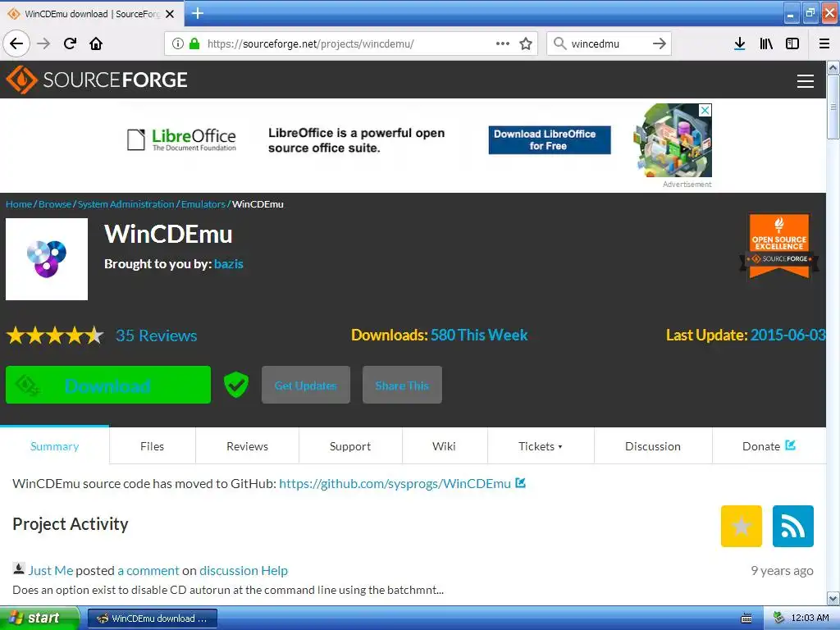This screenshot has height=630, width=840.
Task: Open the Reviews tab
Action: pyautogui.click(x=247, y=446)
